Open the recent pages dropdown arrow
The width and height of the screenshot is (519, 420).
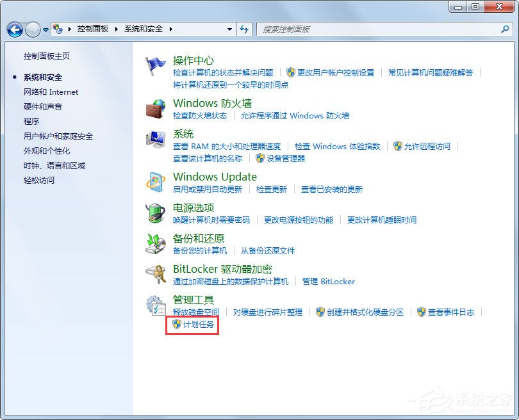(47, 29)
